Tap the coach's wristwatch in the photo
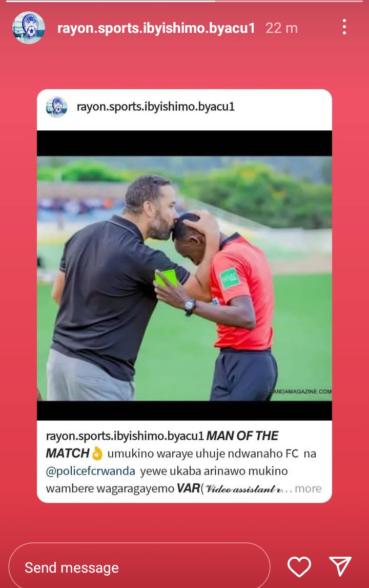369x588 pixels. click(190, 306)
